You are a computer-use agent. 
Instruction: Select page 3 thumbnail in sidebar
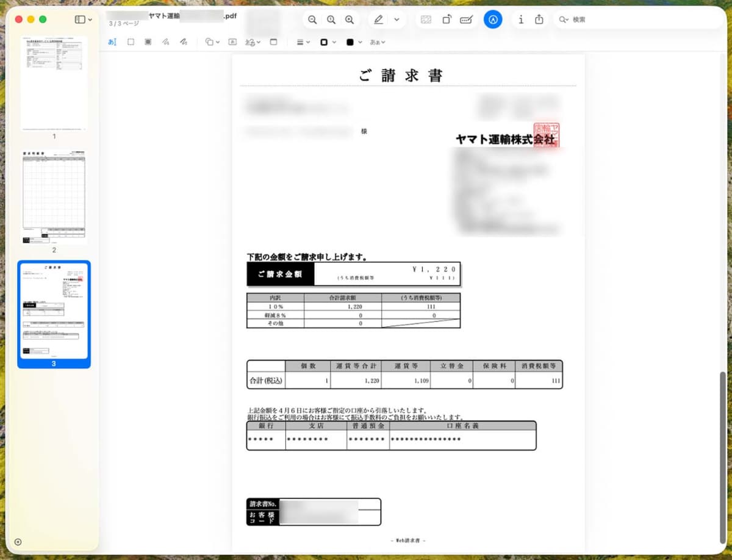pos(54,311)
